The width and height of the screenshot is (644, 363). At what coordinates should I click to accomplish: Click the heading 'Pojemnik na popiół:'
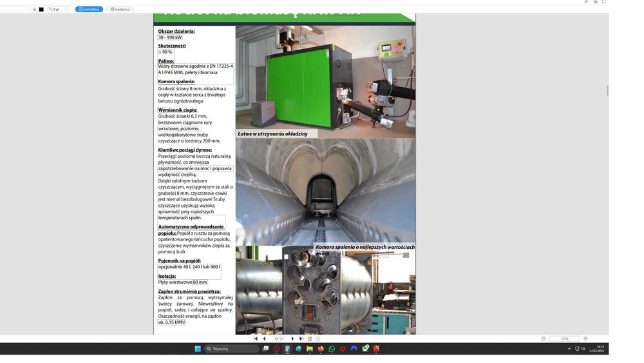180,260
